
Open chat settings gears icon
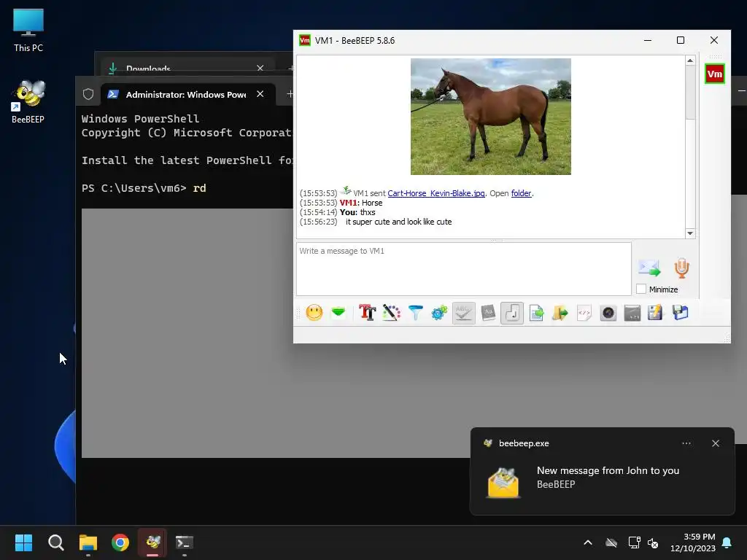(439, 313)
